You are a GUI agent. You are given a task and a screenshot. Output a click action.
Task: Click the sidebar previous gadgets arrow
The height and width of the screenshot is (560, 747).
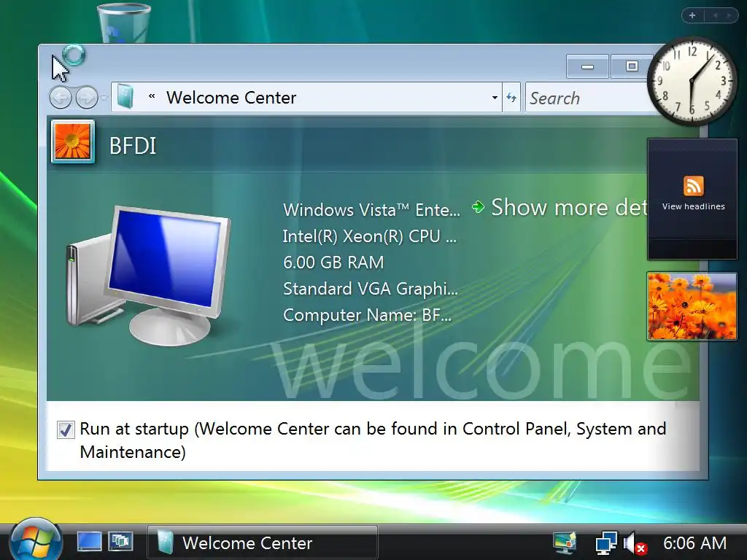pyautogui.click(x=715, y=15)
